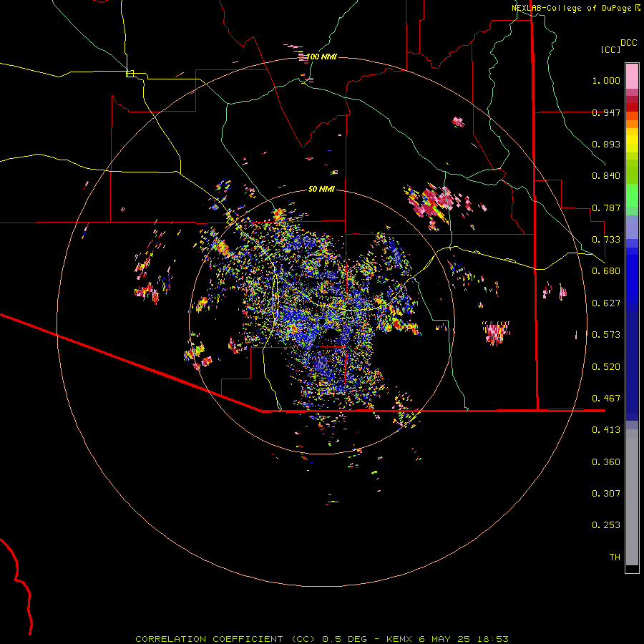Click the 100 NMI range ring label

click(x=321, y=57)
